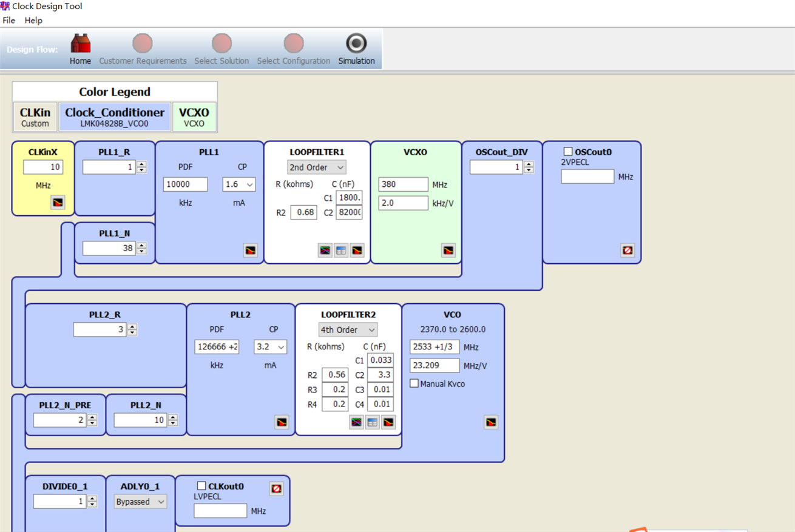Click the LOOPFILTER2 C4 capacitance field
The width and height of the screenshot is (795, 532).
click(x=381, y=404)
